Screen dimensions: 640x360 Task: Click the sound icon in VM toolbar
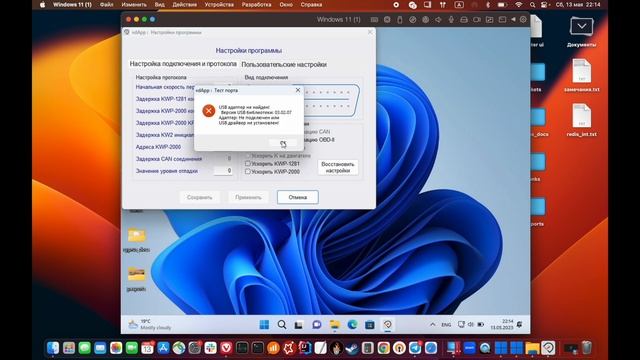point(438,20)
